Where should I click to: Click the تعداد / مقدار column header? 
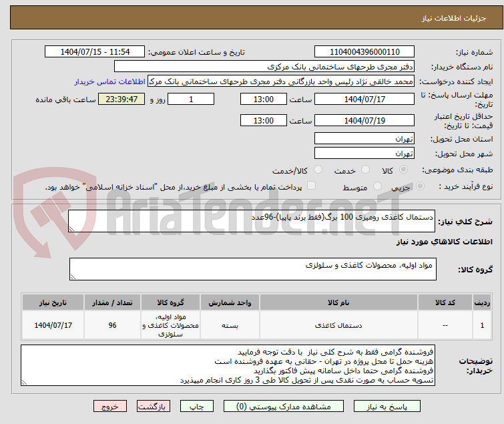click(112, 302)
